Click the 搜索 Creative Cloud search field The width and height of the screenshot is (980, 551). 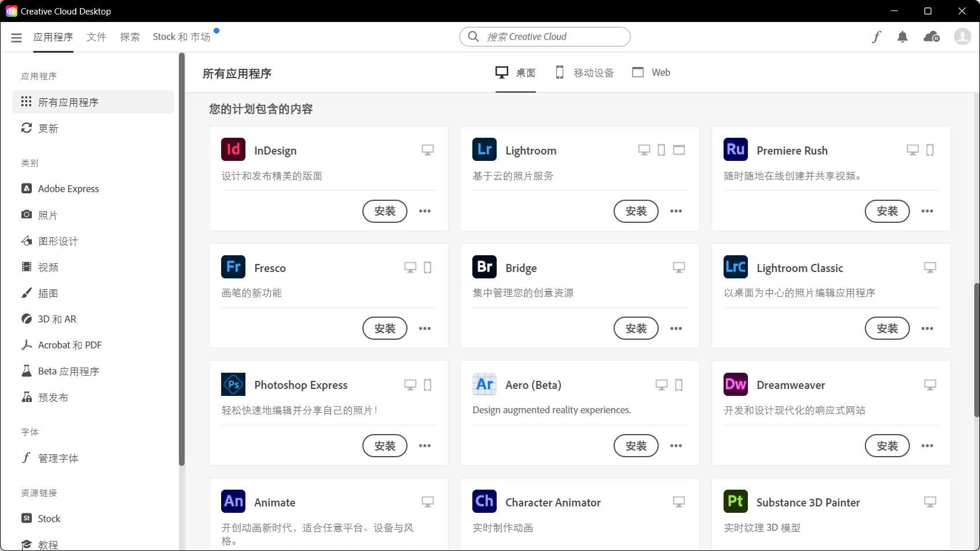pos(545,36)
